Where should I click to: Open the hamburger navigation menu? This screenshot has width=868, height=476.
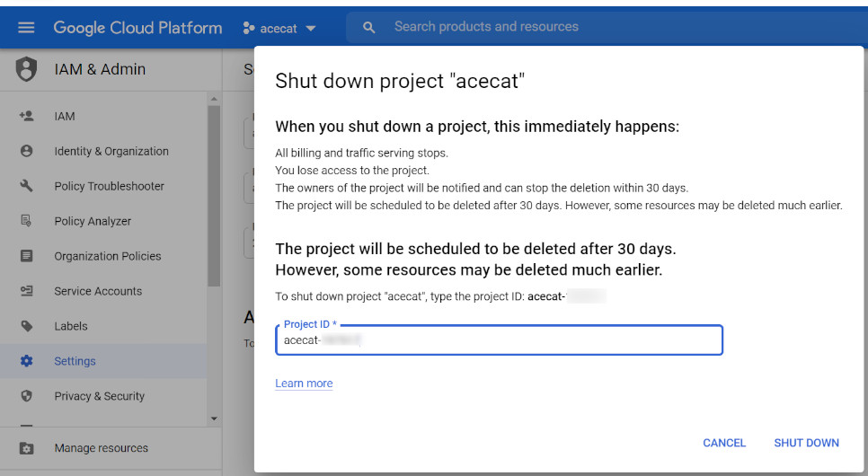pos(26,28)
